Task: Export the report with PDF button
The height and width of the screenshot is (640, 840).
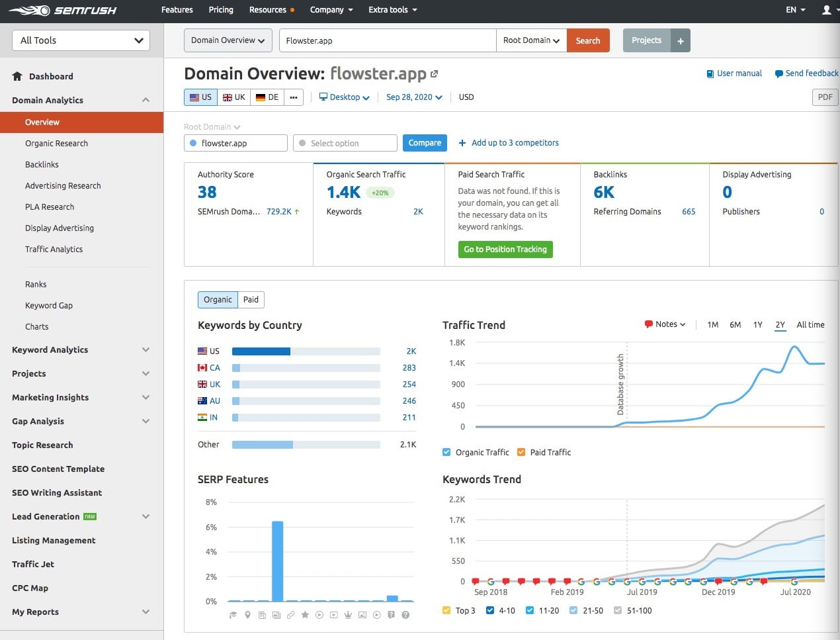Action: [825, 97]
